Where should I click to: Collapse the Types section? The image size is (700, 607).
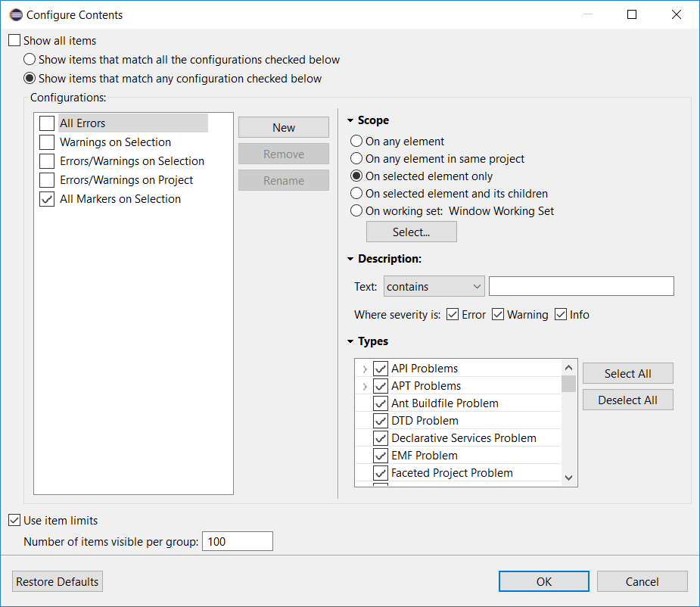[x=350, y=341]
